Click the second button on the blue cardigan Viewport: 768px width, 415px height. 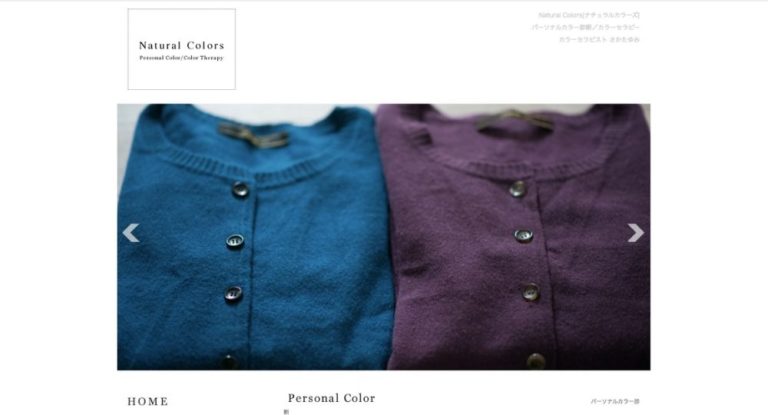(x=235, y=241)
